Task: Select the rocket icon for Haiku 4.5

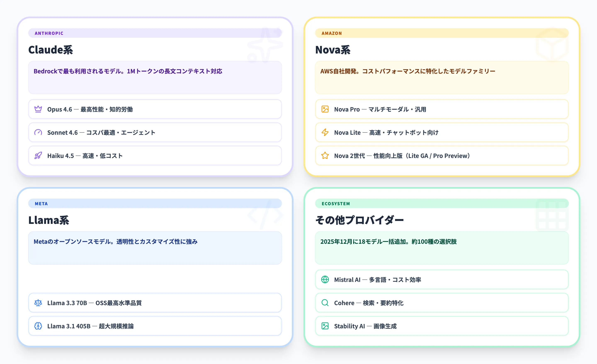Action: pyautogui.click(x=38, y=156)
